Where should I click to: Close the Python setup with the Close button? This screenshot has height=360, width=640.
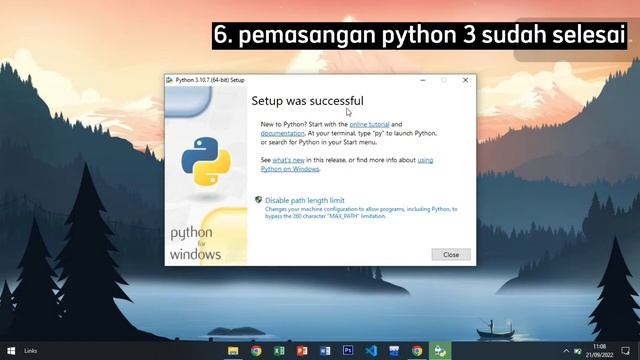[451, 254]
